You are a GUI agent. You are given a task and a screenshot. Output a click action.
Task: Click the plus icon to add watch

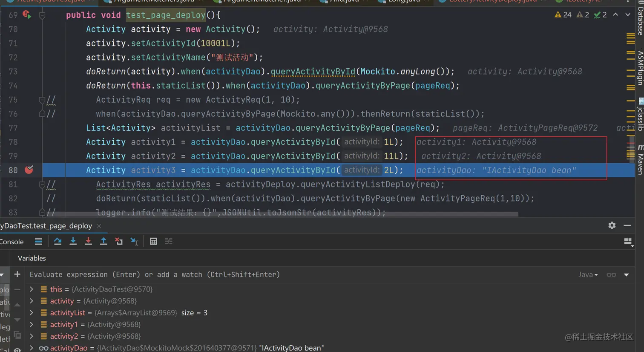17,274
